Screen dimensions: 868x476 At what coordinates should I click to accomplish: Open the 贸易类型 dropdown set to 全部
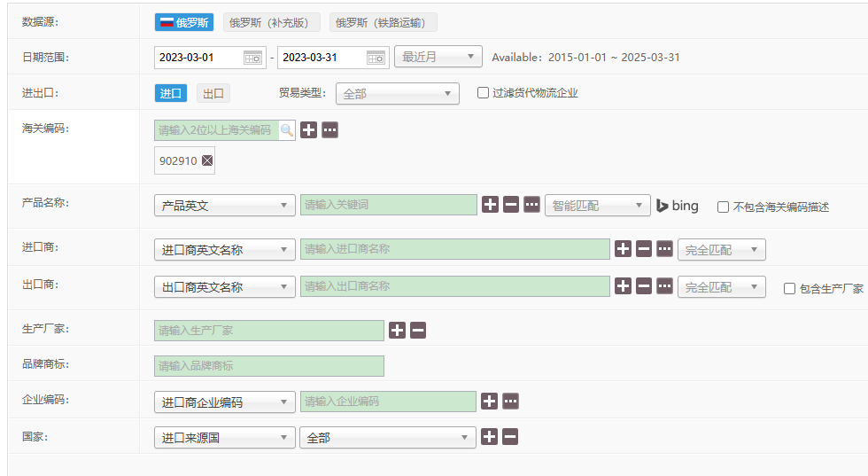pos(398,93)
